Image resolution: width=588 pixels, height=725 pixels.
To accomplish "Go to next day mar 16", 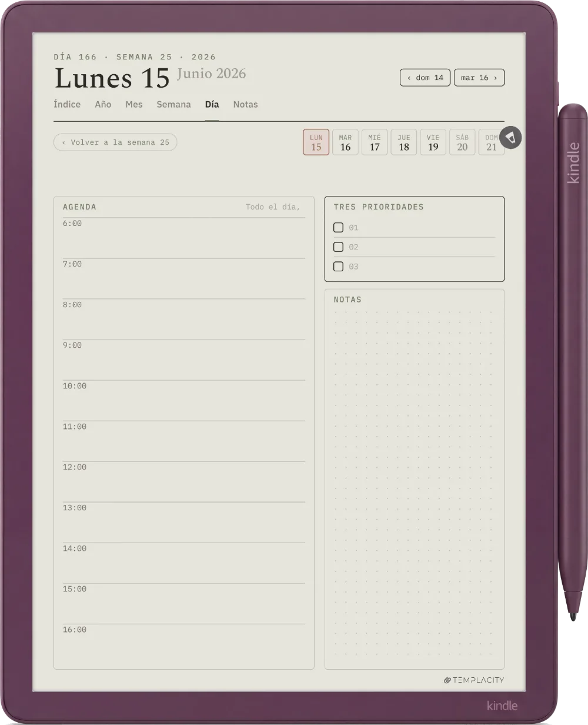I will tap(479, 78).
